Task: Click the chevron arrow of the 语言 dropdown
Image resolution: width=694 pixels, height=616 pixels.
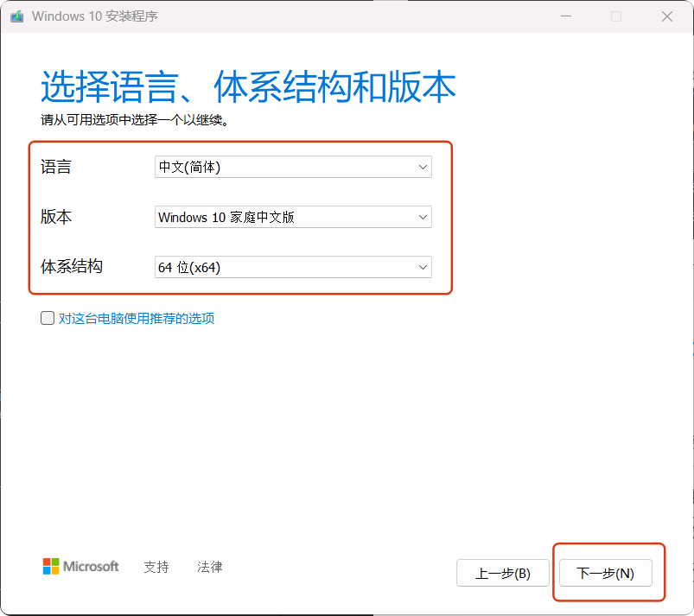Action: tap(423, 168)
